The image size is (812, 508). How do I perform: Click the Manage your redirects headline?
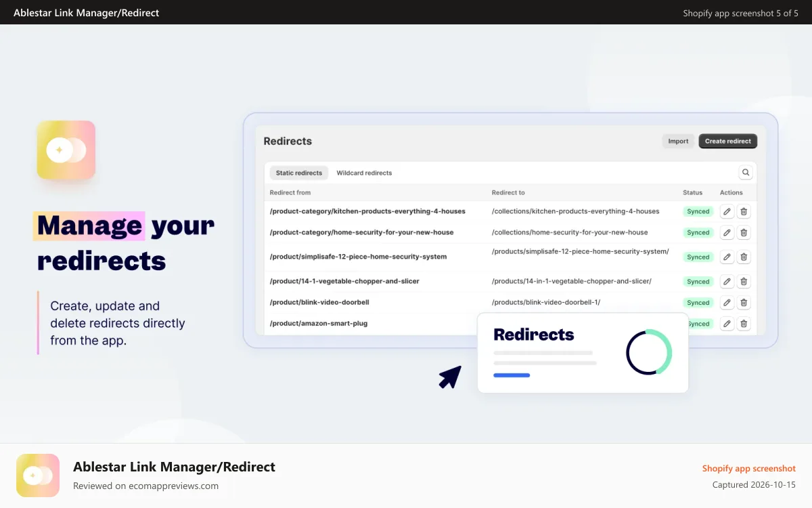click(x=125, y=242)
